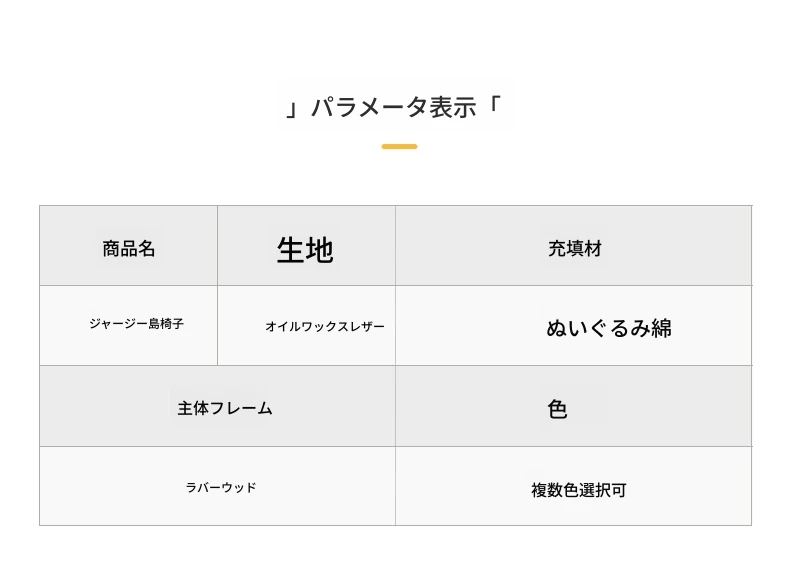
Task: Click the 複数色選択可 color value
Action: point(578,490)
